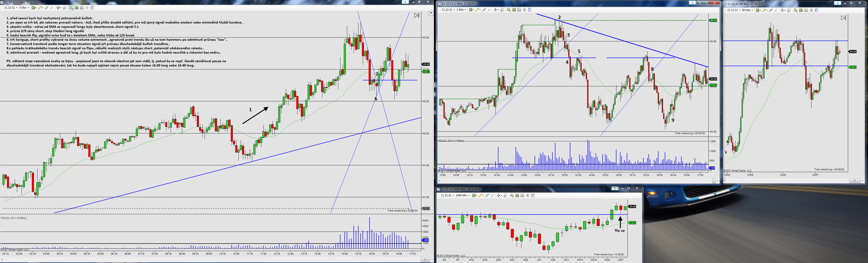This screenshot has width=868, height=263.
Task: Open Indicators icon in 1 Min chart
Action: (519, 10)
